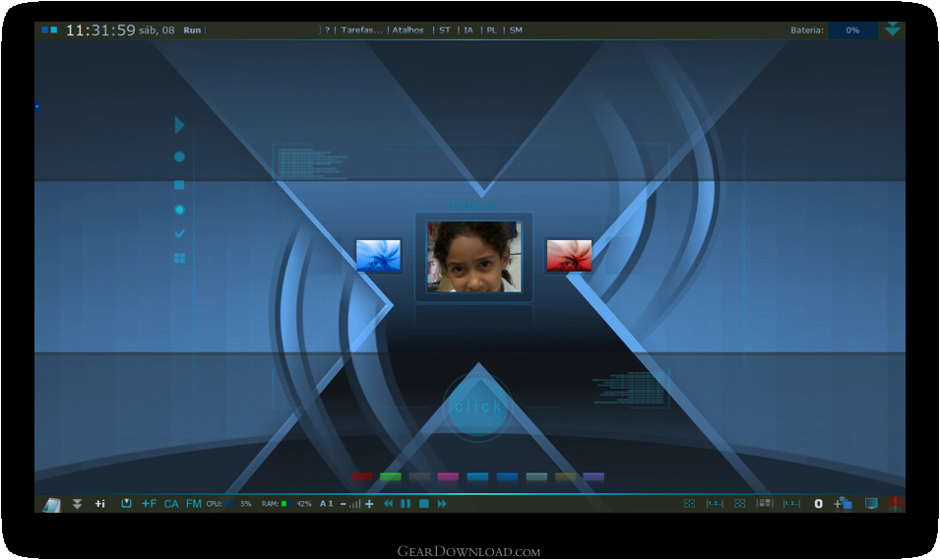The width and height of the screenshot is (940, 560).
Task: Click the FM button
Action: pyautogui.click(x=194, y=504)
